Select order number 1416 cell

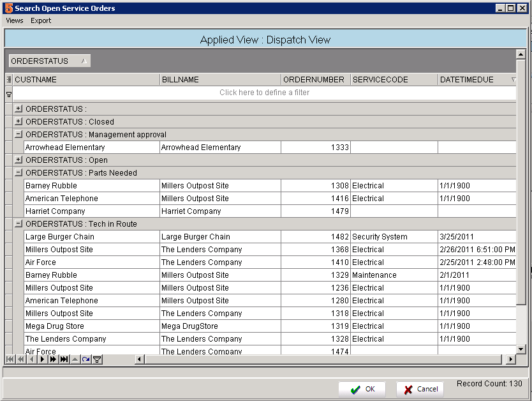316,199
